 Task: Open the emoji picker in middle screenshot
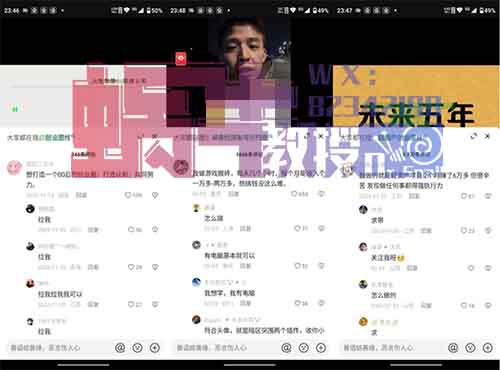pos(303,348)
